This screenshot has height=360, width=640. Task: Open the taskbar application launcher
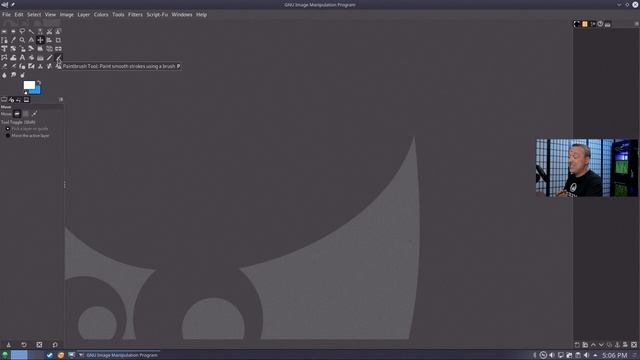pyautogui.click(x=5, y=355)
